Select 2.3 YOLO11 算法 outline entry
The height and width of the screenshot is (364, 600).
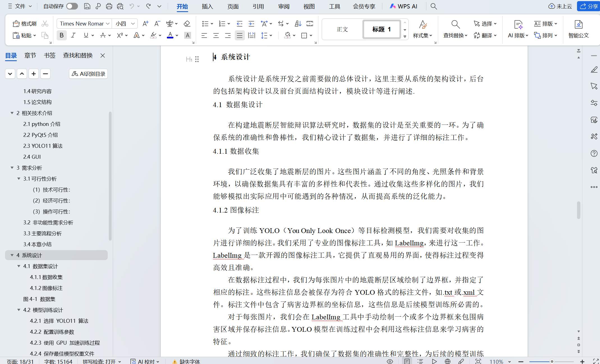pos(43,146)
